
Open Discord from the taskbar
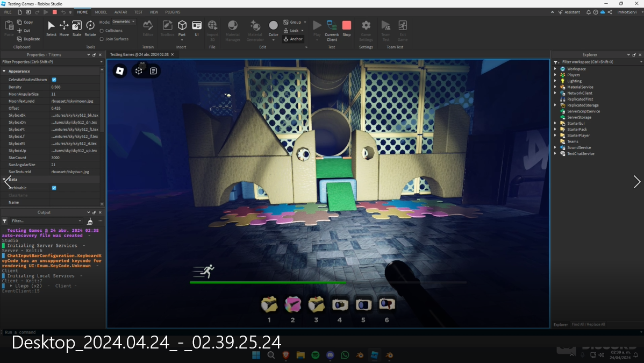330,355
